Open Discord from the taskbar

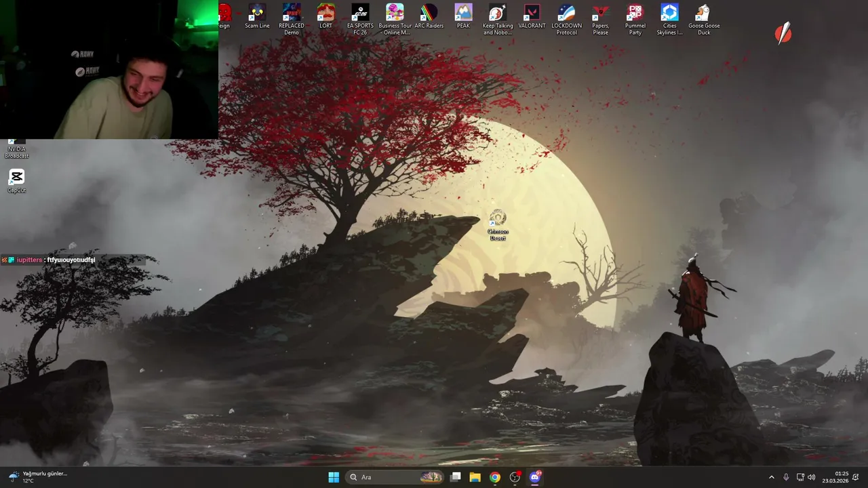(x=535, y=477)
